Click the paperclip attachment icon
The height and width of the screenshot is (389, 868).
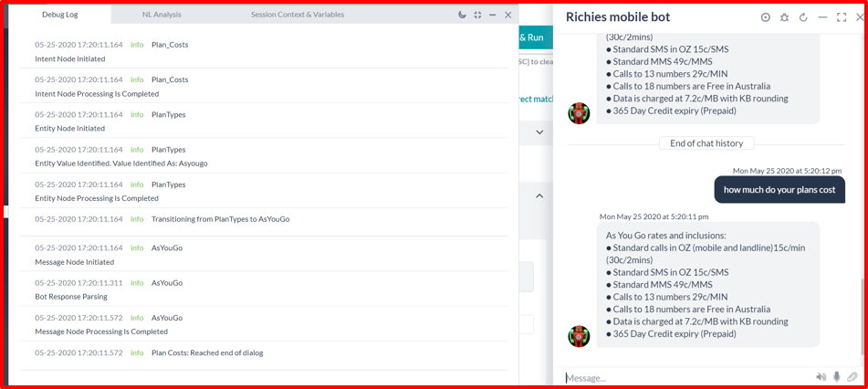[852, 377]
